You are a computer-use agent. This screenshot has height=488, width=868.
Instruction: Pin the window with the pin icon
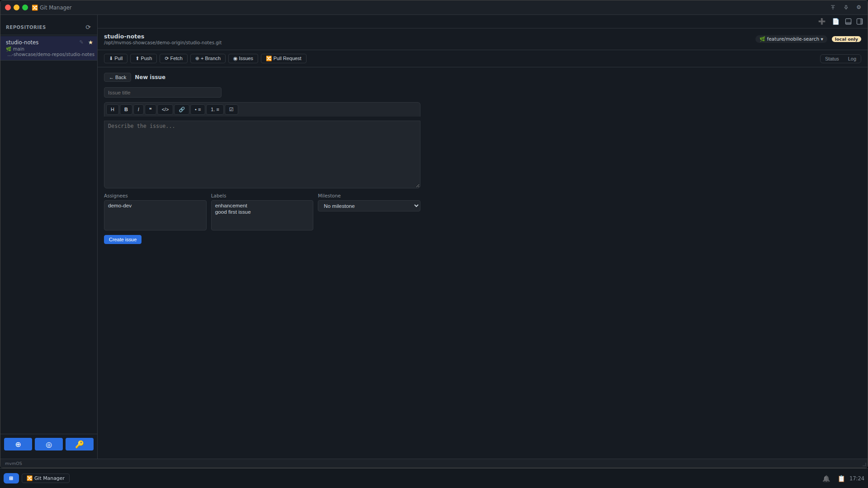coord(846,7)
